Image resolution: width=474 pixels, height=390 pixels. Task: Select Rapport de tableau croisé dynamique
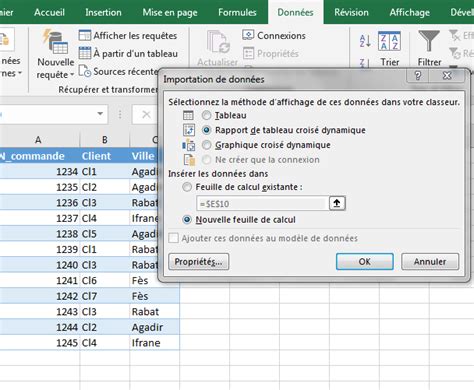click(x=207, y=130)
